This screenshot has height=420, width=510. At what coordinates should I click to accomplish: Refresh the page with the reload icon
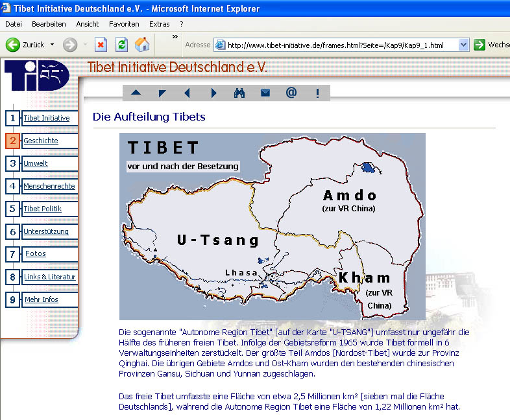pos(121,45)
